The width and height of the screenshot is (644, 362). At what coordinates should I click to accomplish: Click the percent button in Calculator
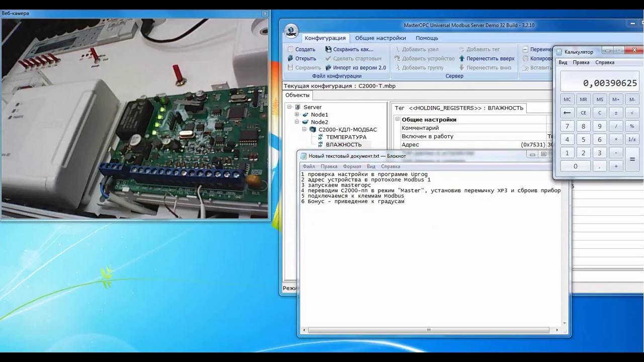[632, 126]
